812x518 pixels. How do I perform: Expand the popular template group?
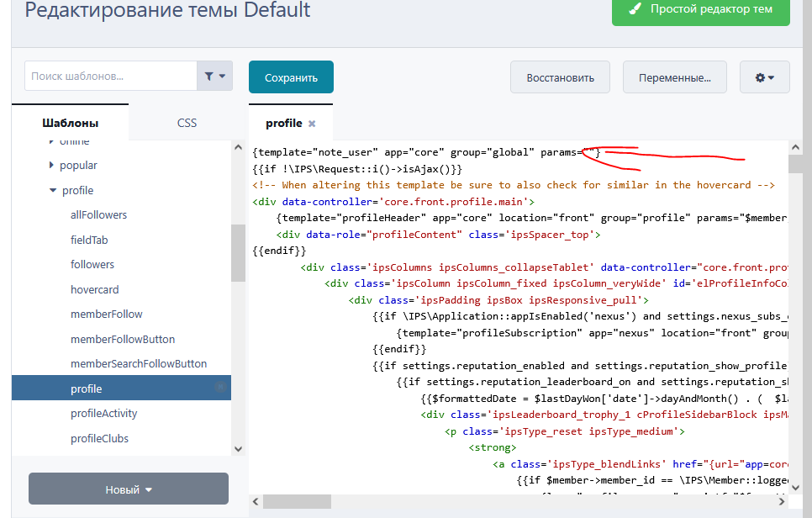pyautogui.click(x=51, y=166)
